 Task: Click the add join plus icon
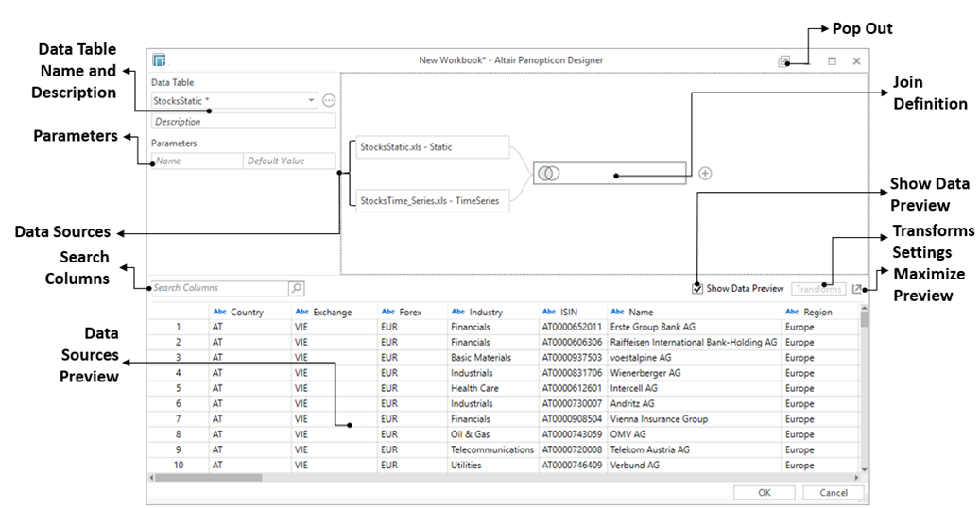704,173
